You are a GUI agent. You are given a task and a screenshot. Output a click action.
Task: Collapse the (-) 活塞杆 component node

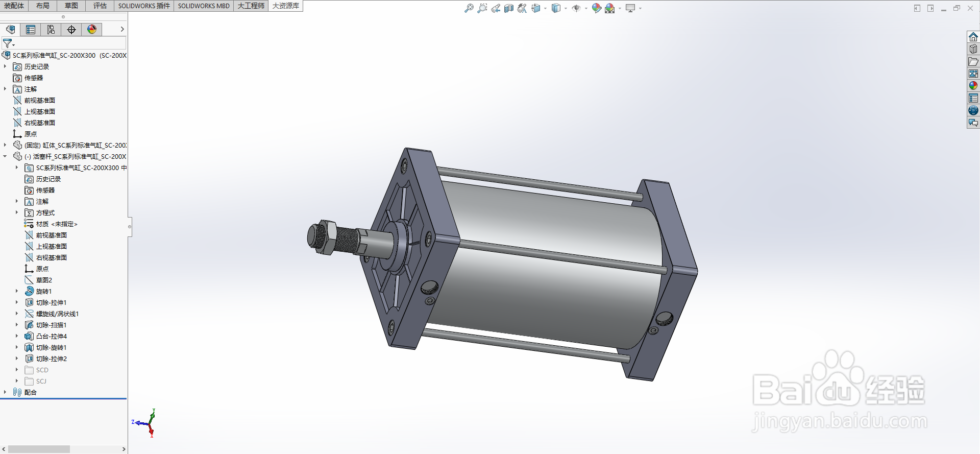[5, 156]
